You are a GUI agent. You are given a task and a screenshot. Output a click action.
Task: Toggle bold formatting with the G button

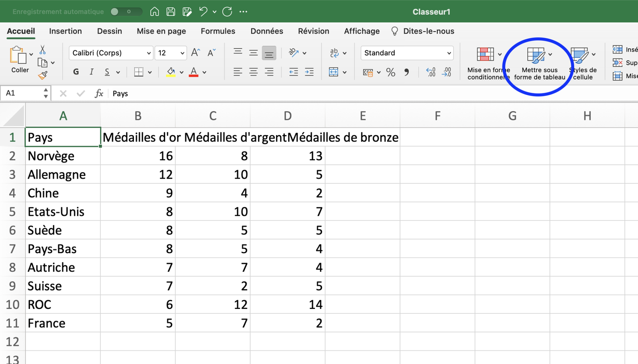[75, 72]
